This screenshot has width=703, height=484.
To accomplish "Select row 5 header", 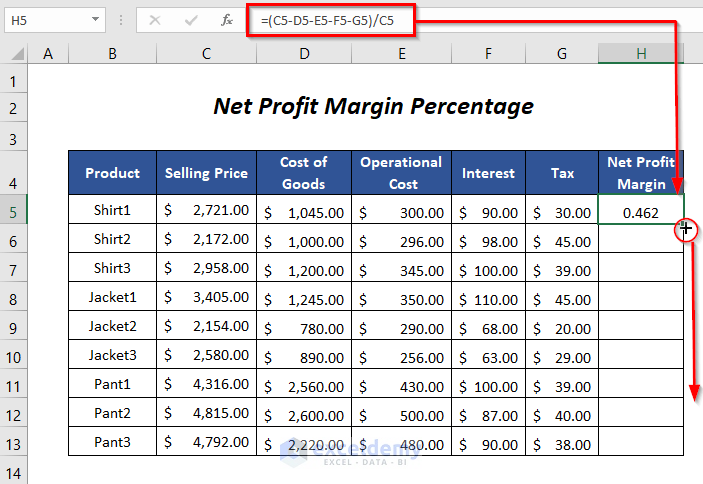I will pyautogui.click(x=14, y=212).
